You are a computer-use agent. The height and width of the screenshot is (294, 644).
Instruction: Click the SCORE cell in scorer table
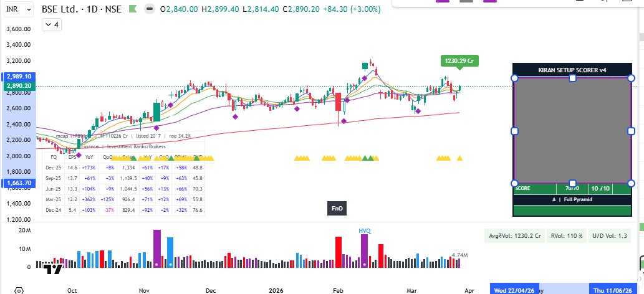coord(535,189)
